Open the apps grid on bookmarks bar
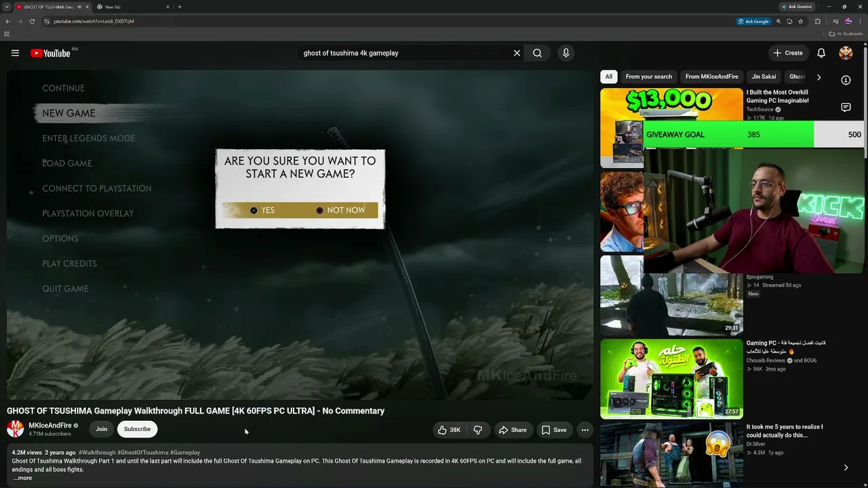The width and height of the screenshot is (868, 488). pyautogui.click(x=7, y=34)
